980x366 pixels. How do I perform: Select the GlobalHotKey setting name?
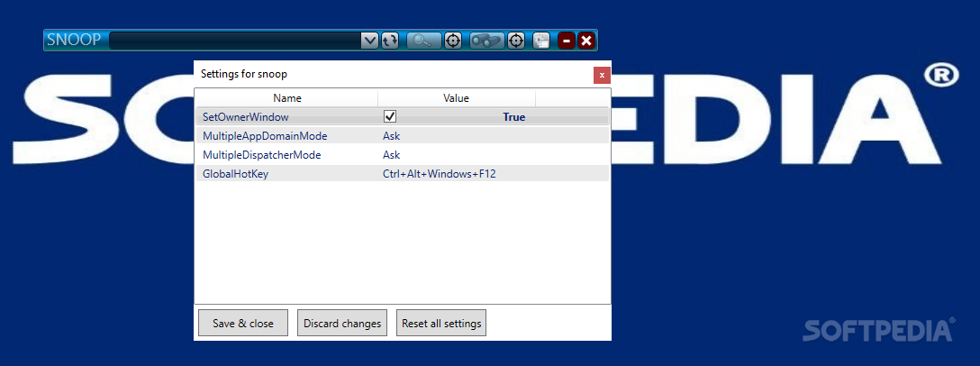pos(236,174)
